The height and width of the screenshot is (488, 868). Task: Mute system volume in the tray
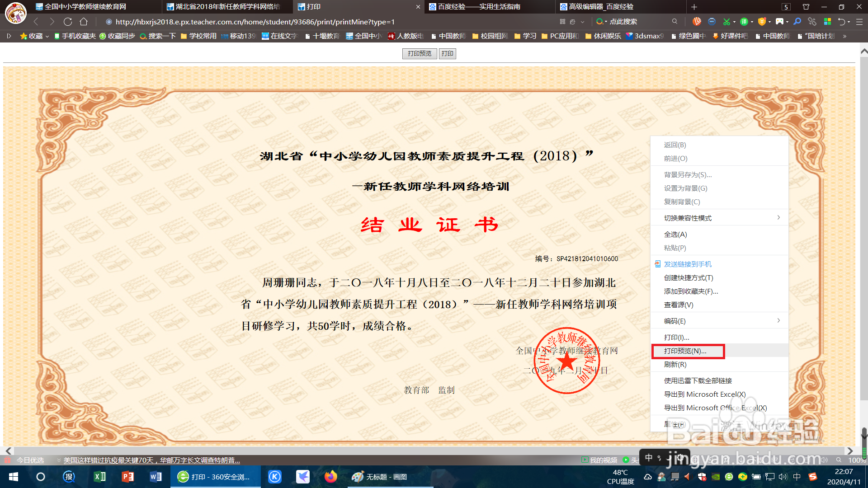(x=783, y=477)
